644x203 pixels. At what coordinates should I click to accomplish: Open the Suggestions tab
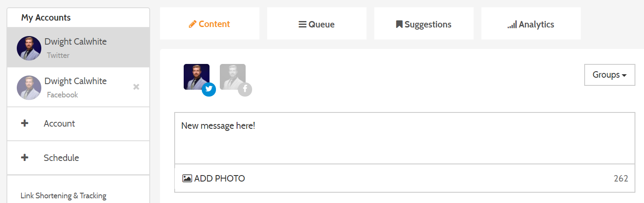tap(424, 24)
